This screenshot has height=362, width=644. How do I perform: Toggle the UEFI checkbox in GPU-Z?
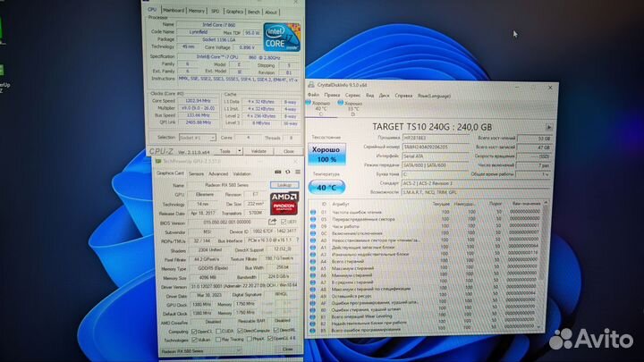point(285,222)
